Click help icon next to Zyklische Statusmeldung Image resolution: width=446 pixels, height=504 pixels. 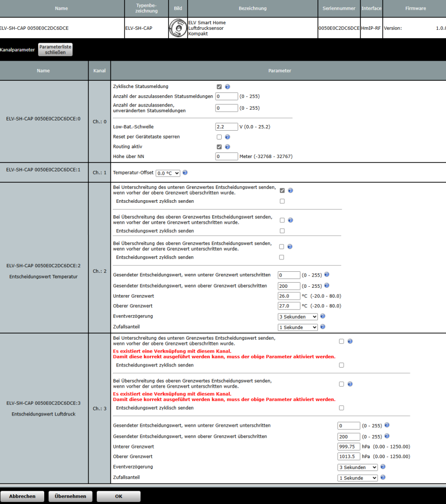227,87
